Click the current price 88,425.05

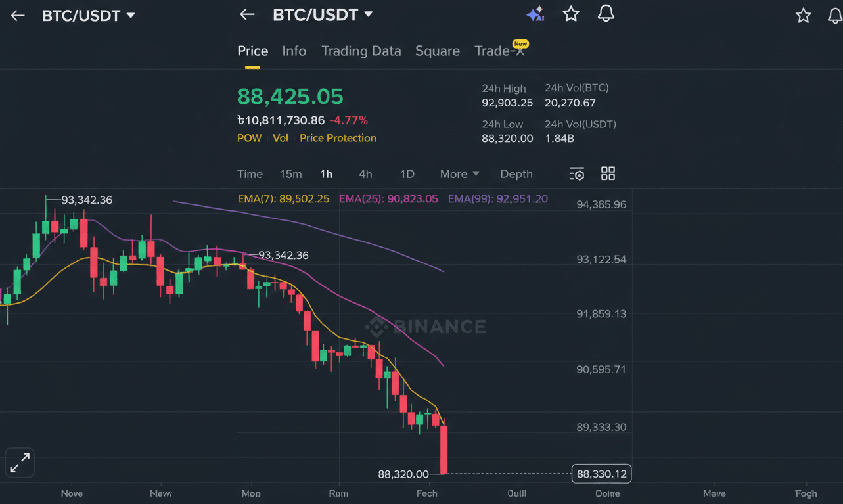(x=290, y=97)
